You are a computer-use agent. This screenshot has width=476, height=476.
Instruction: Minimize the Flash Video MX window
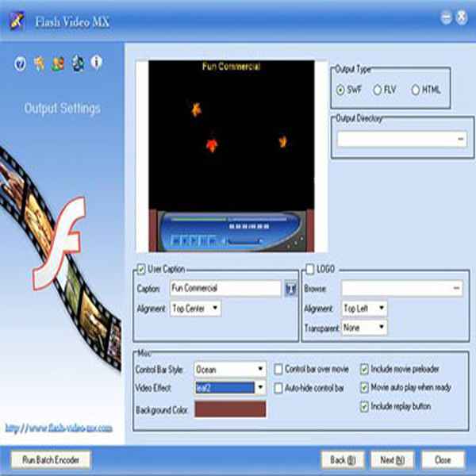click(x=446, y=17)
